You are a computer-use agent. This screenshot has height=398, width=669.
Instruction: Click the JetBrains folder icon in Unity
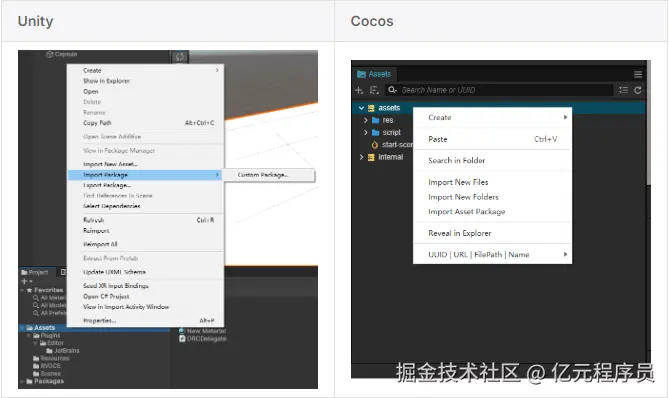tap(49, 351)
